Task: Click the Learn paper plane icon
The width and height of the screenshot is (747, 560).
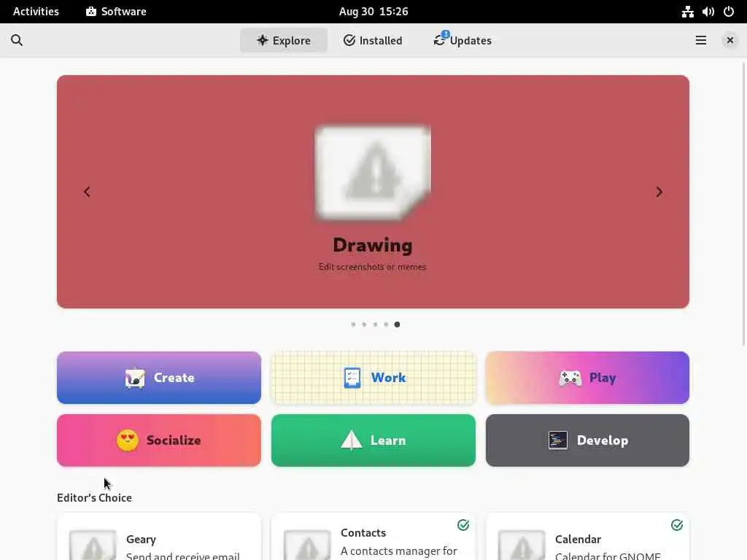Action: [x=352, y=440]
